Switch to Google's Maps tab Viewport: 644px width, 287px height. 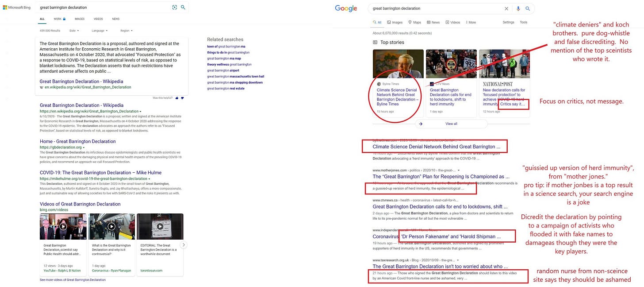[x=414, y=22]
